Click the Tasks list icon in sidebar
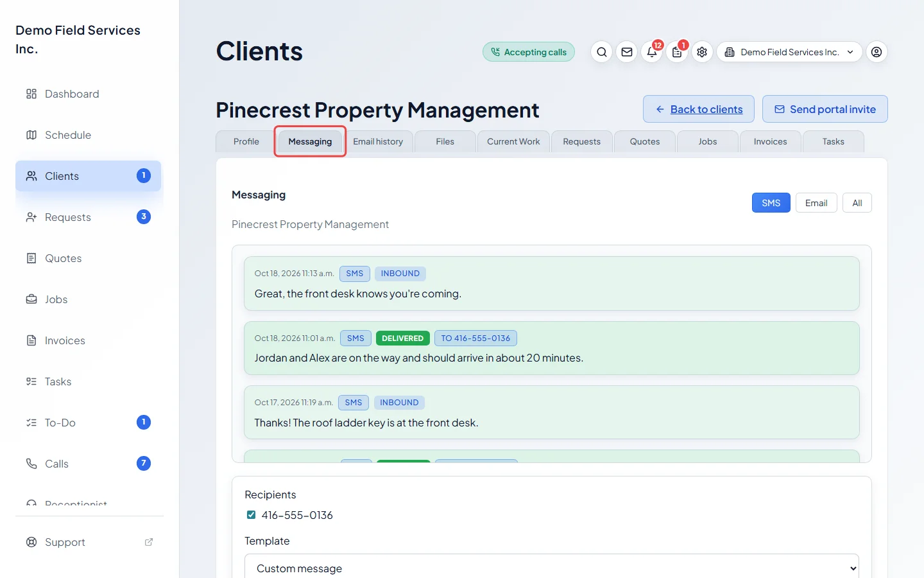The width and height of the screenshot is (924, 578). (x=31, y=381)
